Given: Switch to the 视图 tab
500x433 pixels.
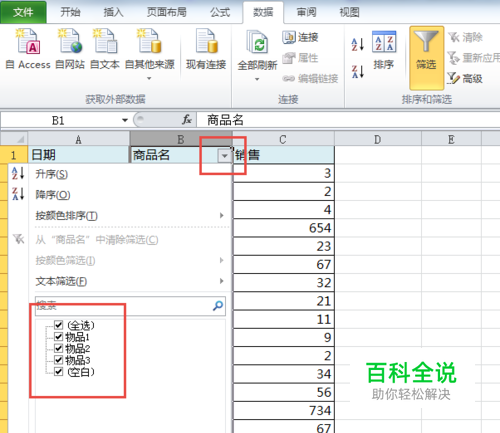Looking at the screenshot, I should [x=349, y=12].
